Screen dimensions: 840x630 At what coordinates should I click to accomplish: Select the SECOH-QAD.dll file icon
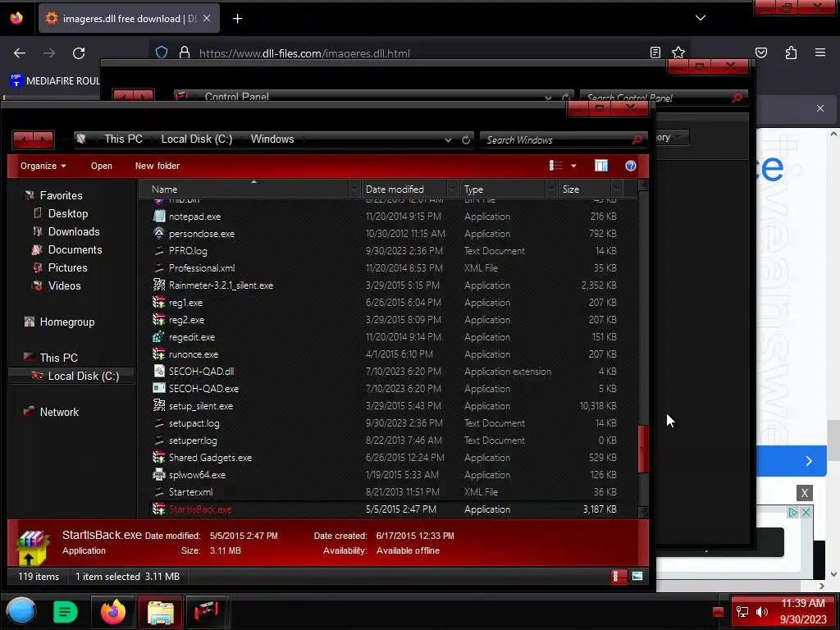(x=159, y=372)
